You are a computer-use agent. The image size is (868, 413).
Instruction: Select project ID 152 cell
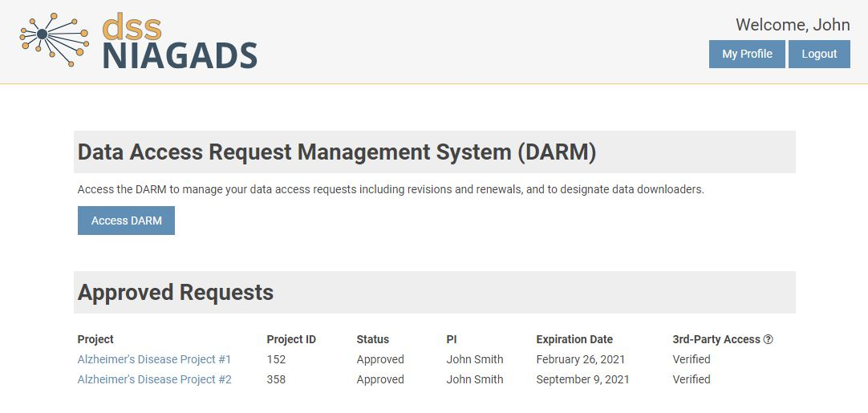pos(276,359)
